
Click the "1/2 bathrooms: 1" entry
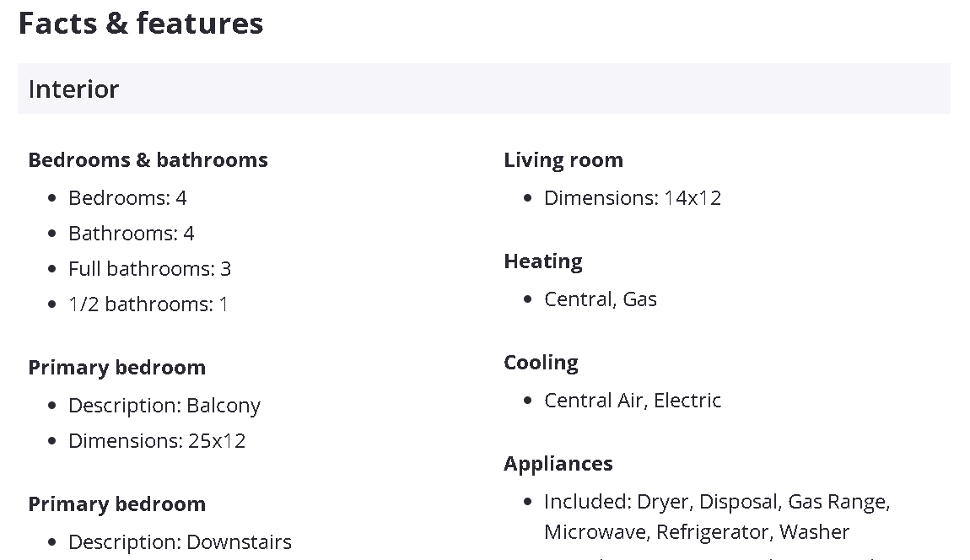[x=148, y=304]
